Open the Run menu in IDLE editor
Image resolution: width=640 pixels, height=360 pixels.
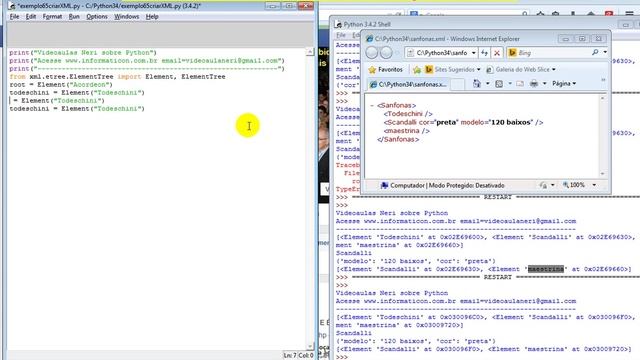click(x=74, y=17)
